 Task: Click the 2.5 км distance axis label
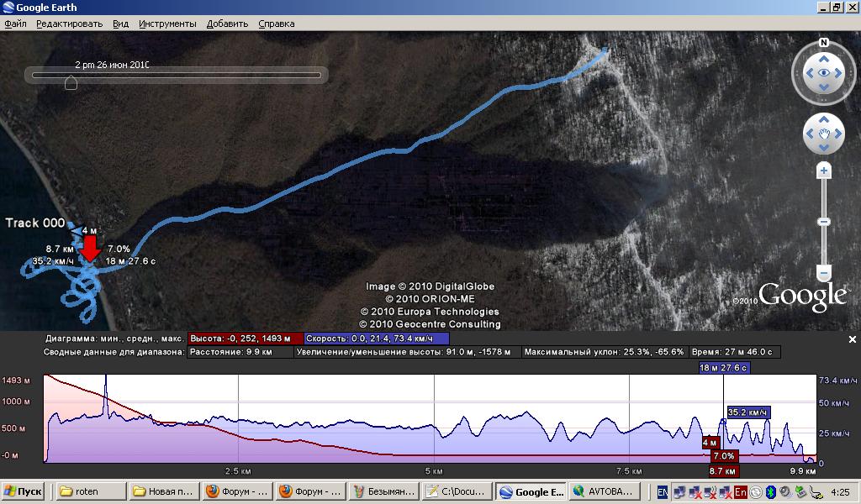pyautogui.click(x=238, y=470)
